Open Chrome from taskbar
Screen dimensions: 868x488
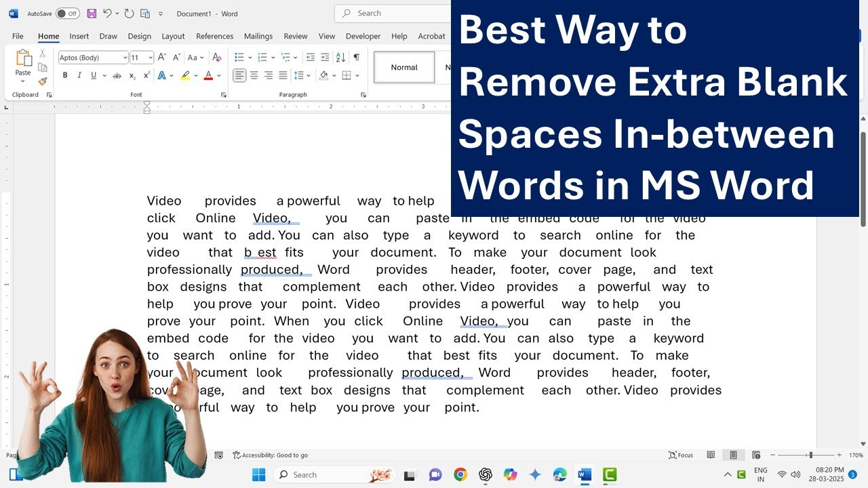coord(460,475)
